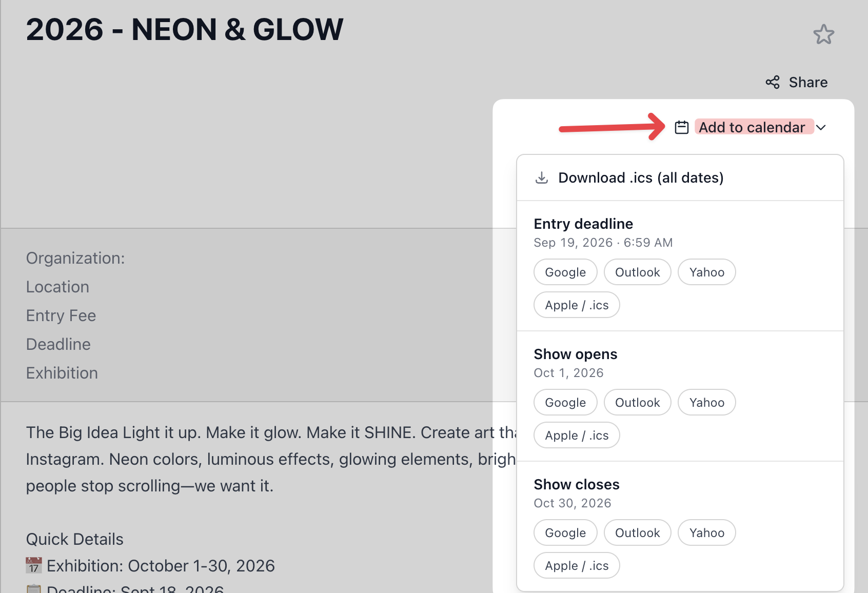The height and width of the screenshot is (593, 868).
Task: Add Show opens to Yahoo calendar
Action: [707, 402]
